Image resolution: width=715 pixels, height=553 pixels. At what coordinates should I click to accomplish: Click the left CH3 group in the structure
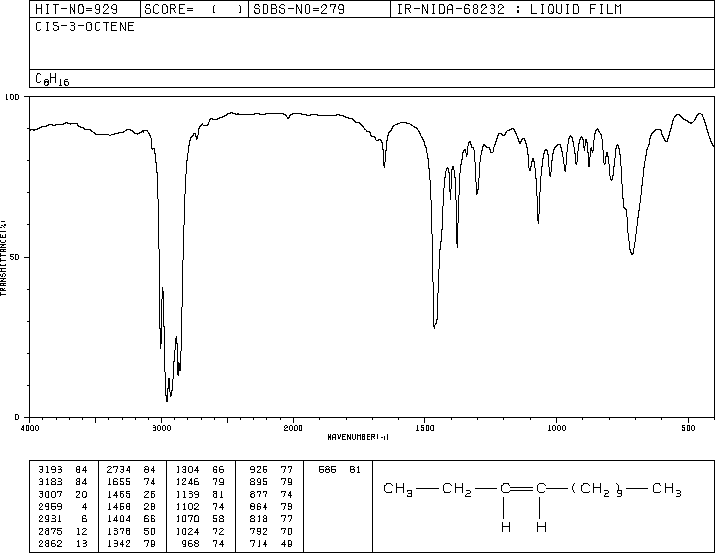(398, 489)
